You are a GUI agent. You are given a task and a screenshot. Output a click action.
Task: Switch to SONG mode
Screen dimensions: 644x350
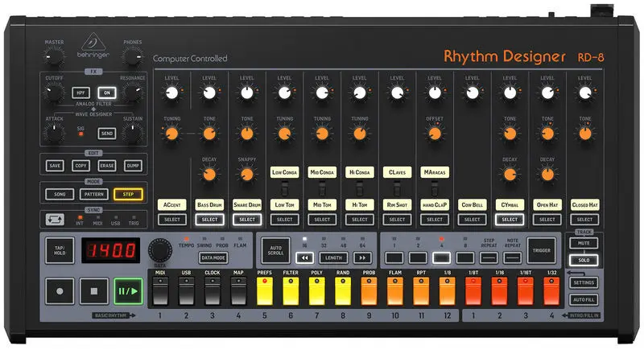coord(60,194)
